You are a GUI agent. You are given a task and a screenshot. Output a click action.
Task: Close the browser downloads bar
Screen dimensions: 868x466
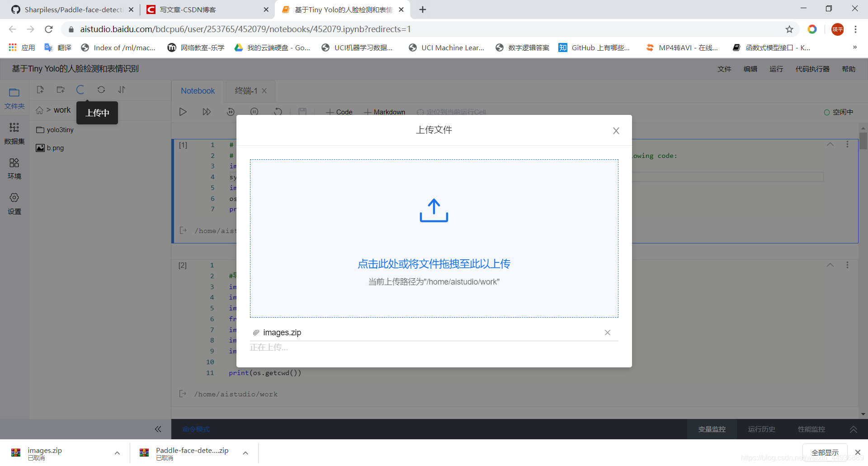click(858, 452)
